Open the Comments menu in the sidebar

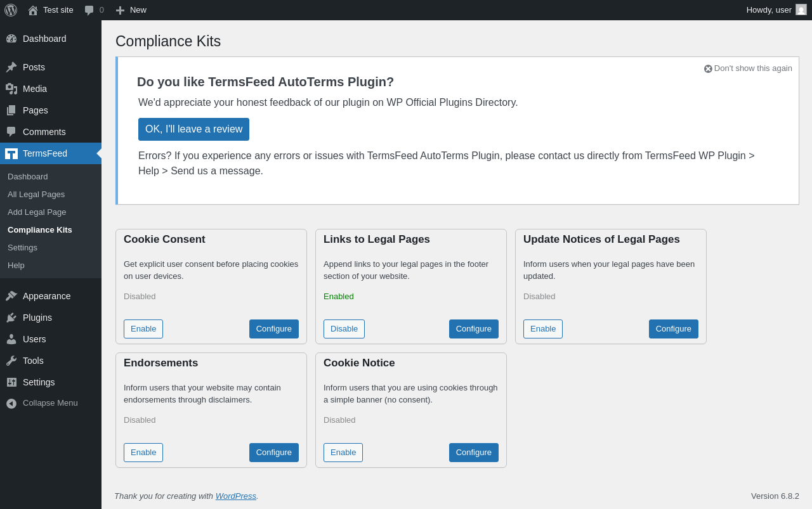[51, 132]
